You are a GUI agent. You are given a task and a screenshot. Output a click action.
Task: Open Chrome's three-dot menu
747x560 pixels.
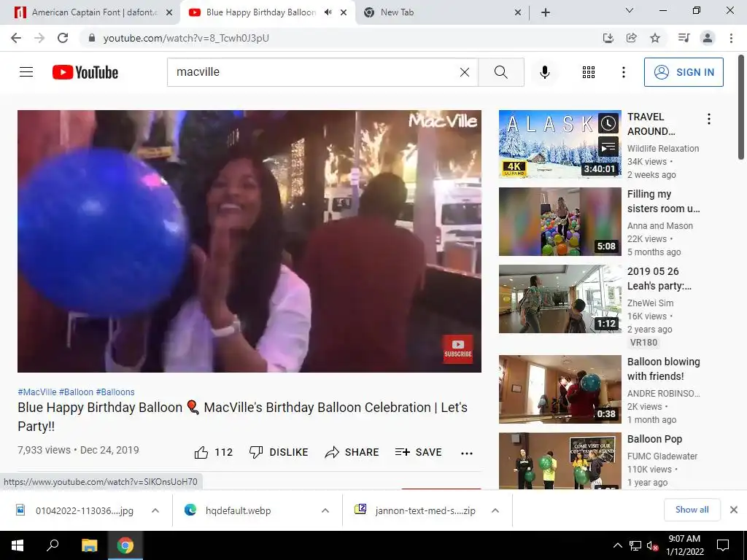click(731, 38)
